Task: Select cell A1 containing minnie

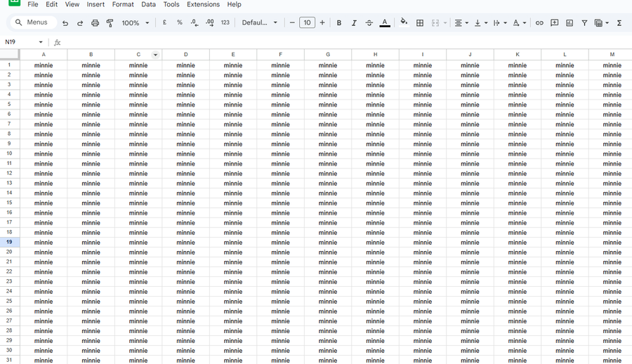Action: [44, 65]
